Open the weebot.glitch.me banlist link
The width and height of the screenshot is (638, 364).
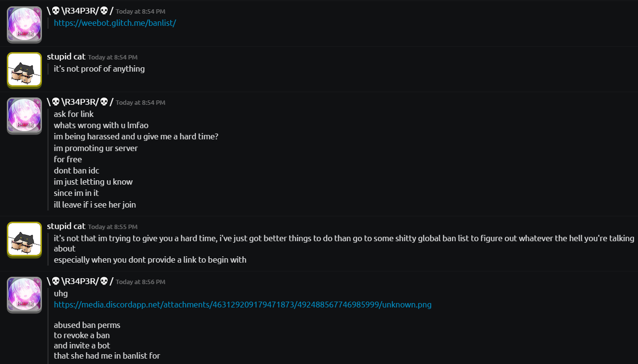115,23
